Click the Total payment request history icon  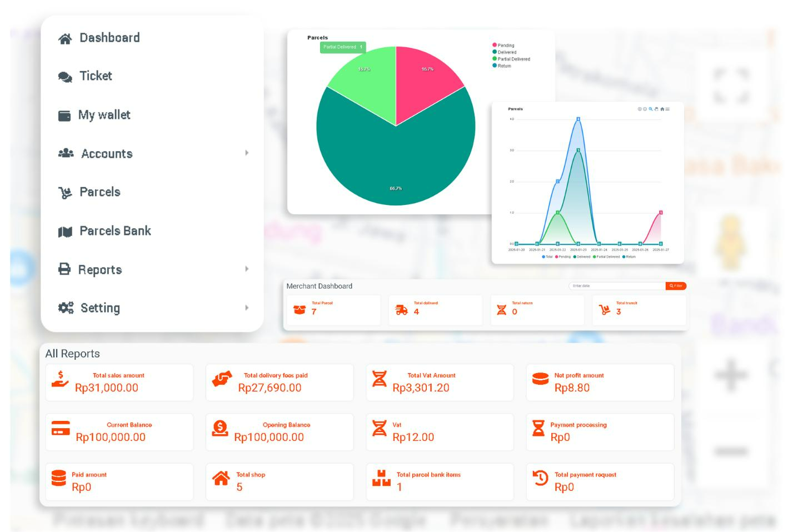(x=540, y=478)
